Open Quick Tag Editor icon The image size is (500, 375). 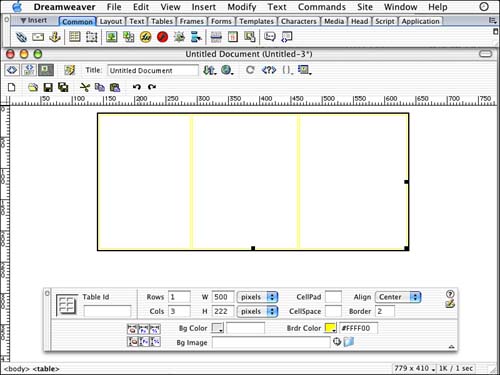[x=450, y=304]
